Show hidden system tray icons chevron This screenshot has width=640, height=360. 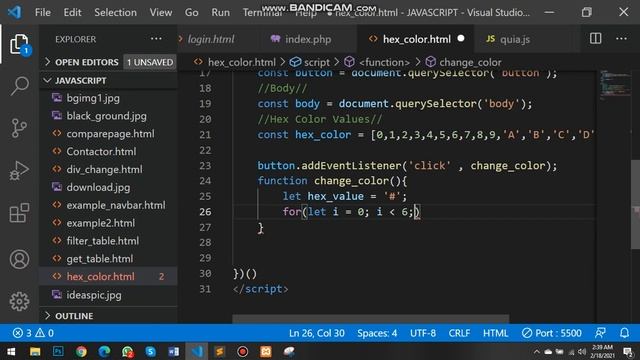pos(536,351)
